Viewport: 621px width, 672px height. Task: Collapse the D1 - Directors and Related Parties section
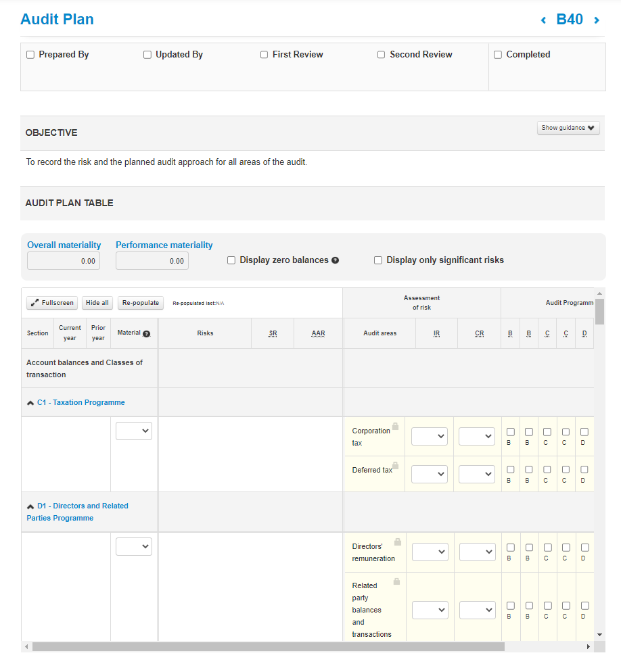tap(30, 504)
